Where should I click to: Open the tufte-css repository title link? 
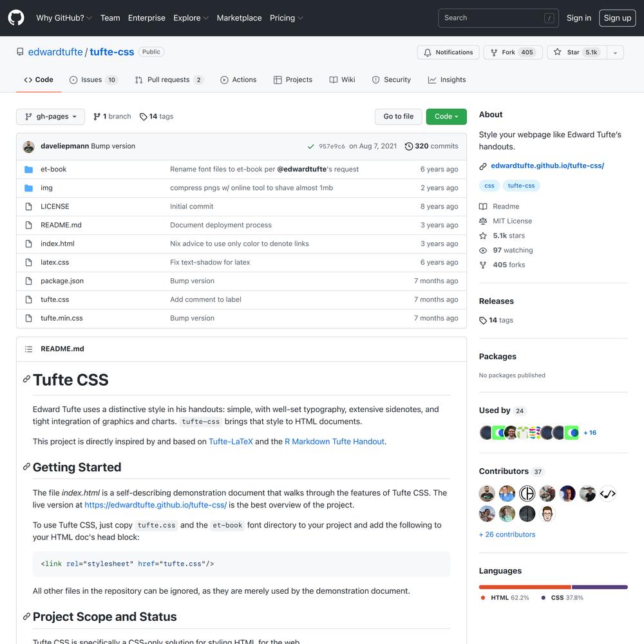111,52
